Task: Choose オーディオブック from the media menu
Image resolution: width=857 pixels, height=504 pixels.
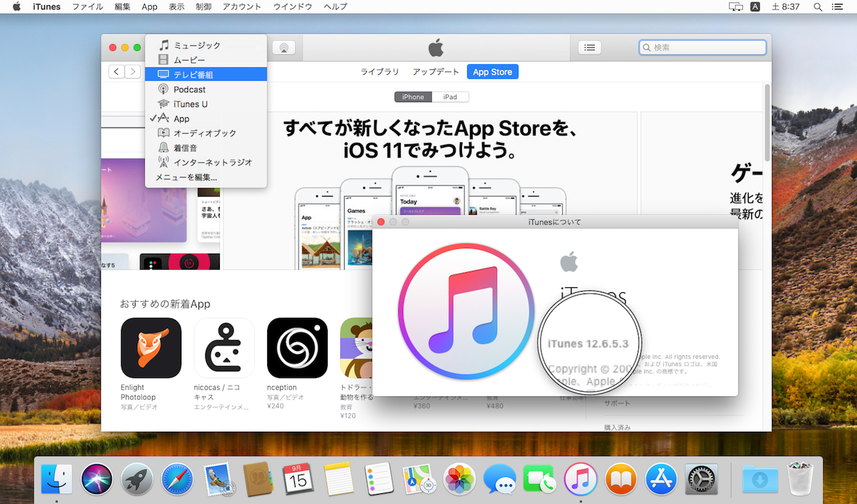Action: (206, 133)
